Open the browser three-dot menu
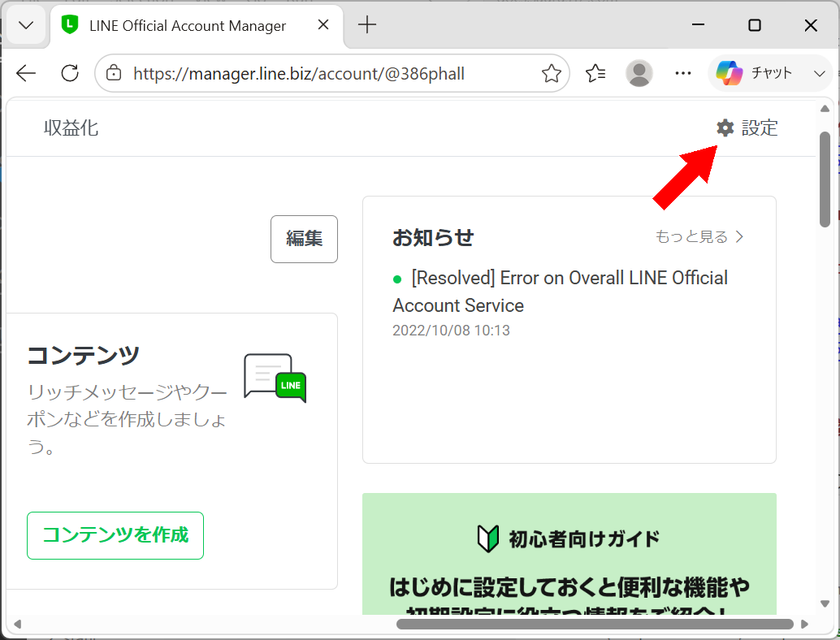This screenshot has width=840, height=640. click(x=683, y=73)
